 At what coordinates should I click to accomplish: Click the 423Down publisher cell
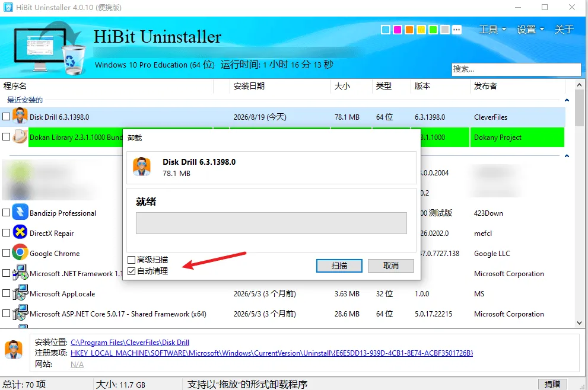pyautogui.click(x=488, y=213)
